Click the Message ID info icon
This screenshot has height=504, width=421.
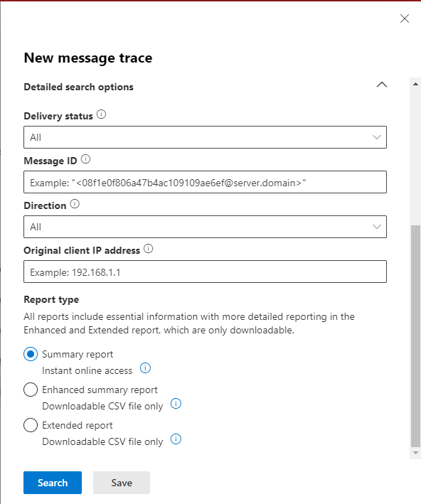click(85, 159)
